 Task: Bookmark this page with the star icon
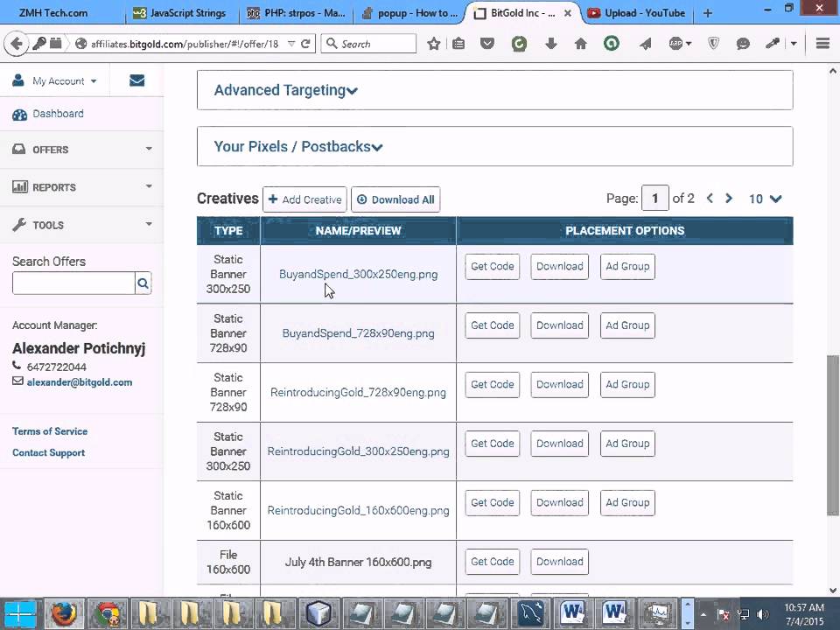point(434,44)
